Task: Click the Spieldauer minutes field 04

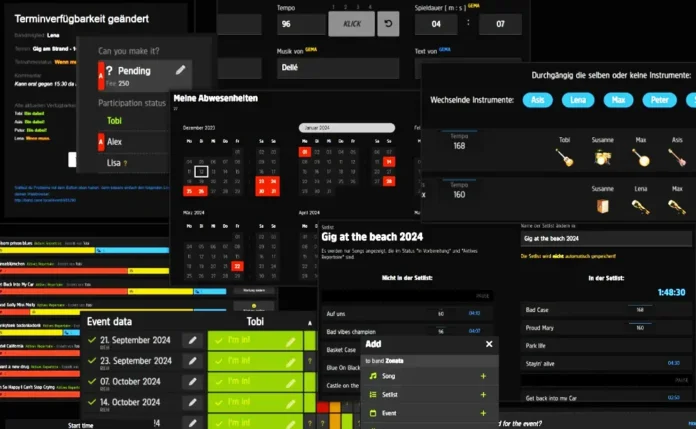Action: (436, 24)
